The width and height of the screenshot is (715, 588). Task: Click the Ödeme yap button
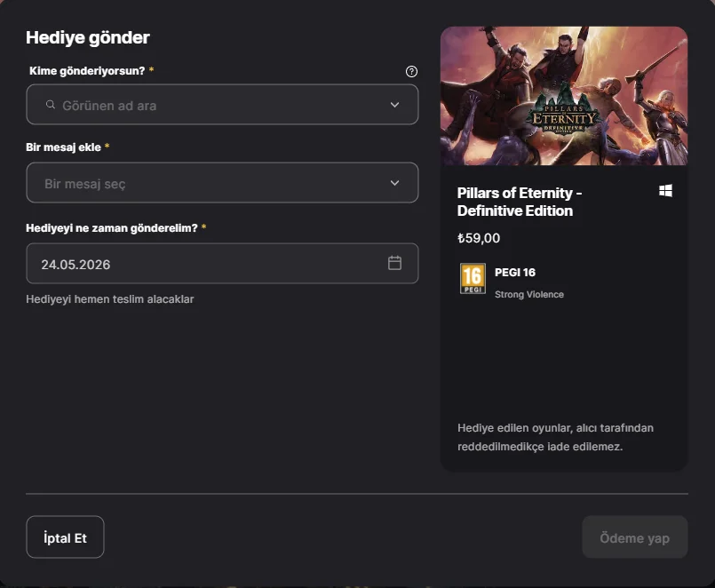tap(635, 536)
